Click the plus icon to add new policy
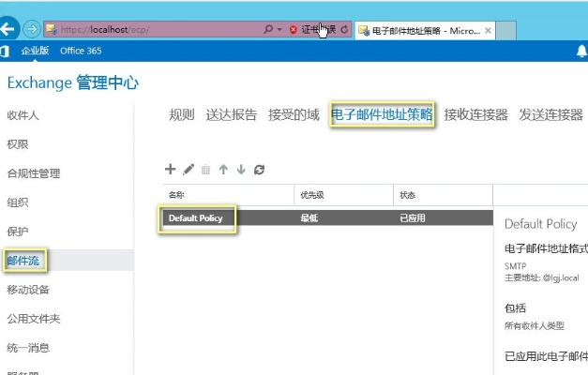Screen dimensions: 588x375 point(170,170)
